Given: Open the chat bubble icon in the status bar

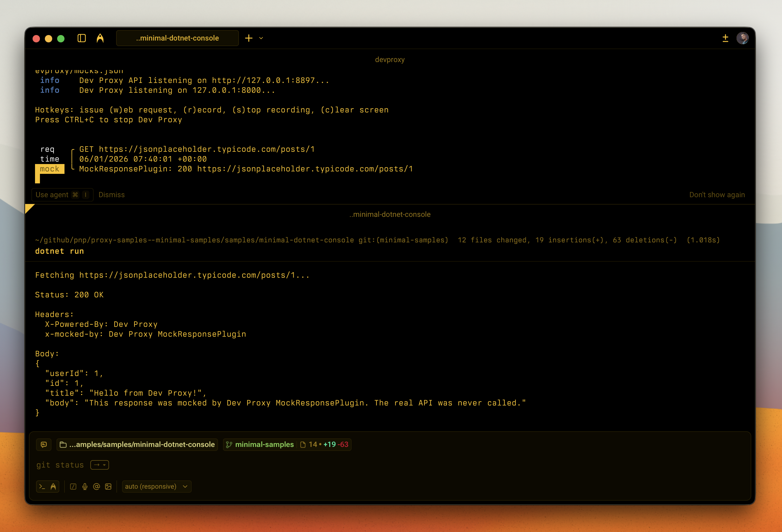Looking at the screenshot, I should (44, 444).
